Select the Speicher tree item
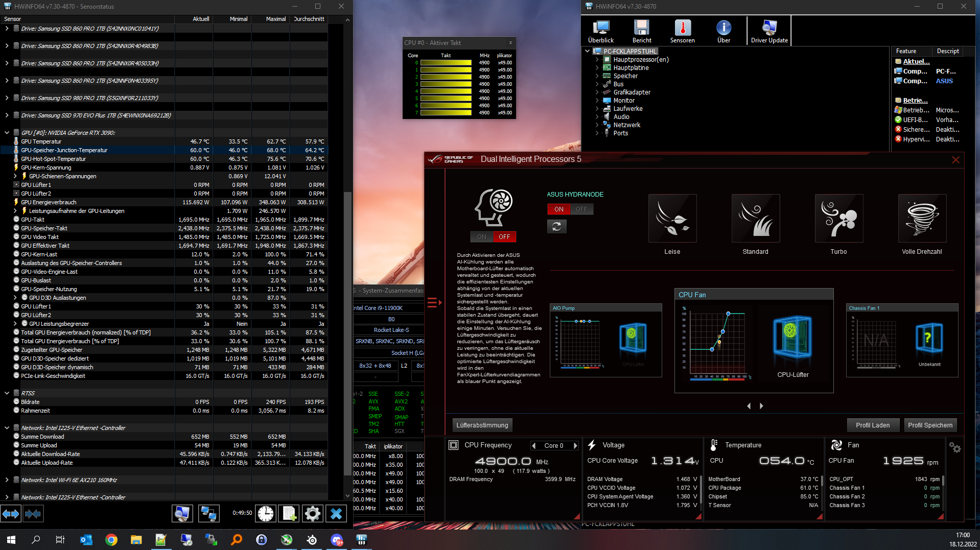This screenshot has height=550, width=980. pyautogui.click(x=625, y=76)
